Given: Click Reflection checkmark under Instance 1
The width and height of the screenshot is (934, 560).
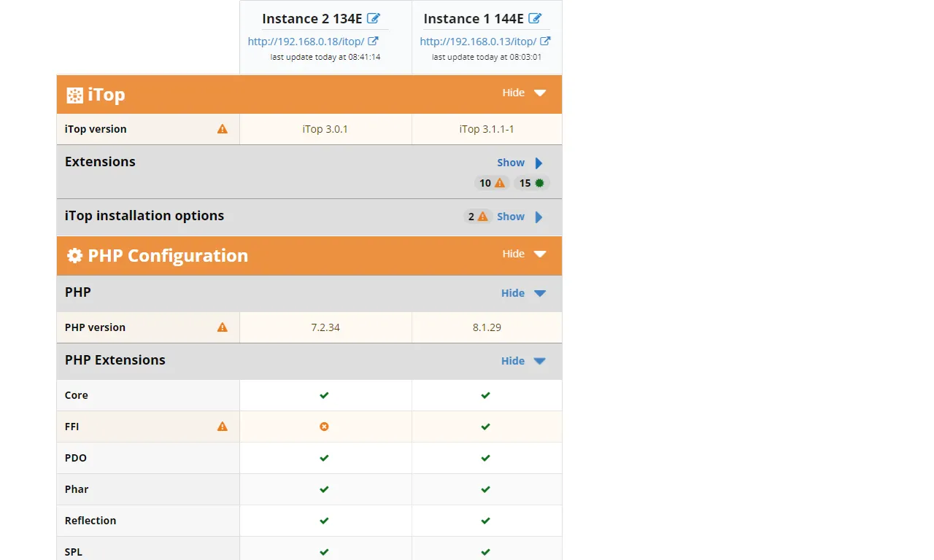Looking at the screenshot, I should pos(485,521).
